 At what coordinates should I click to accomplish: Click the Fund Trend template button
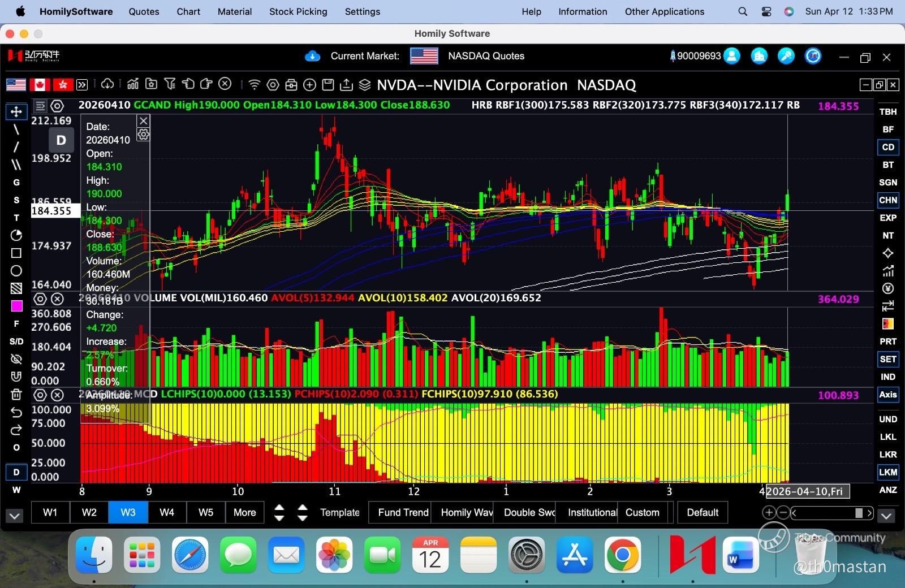click(403, 512)
